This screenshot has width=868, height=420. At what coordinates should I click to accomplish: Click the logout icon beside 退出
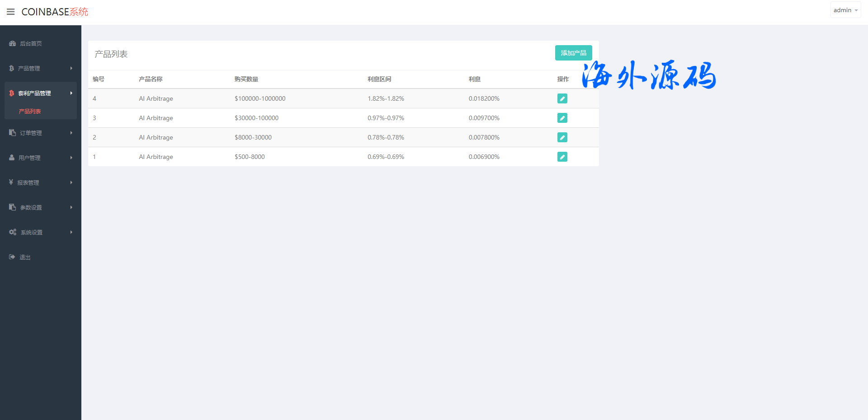pyautogui.click(x=12, y=257)
